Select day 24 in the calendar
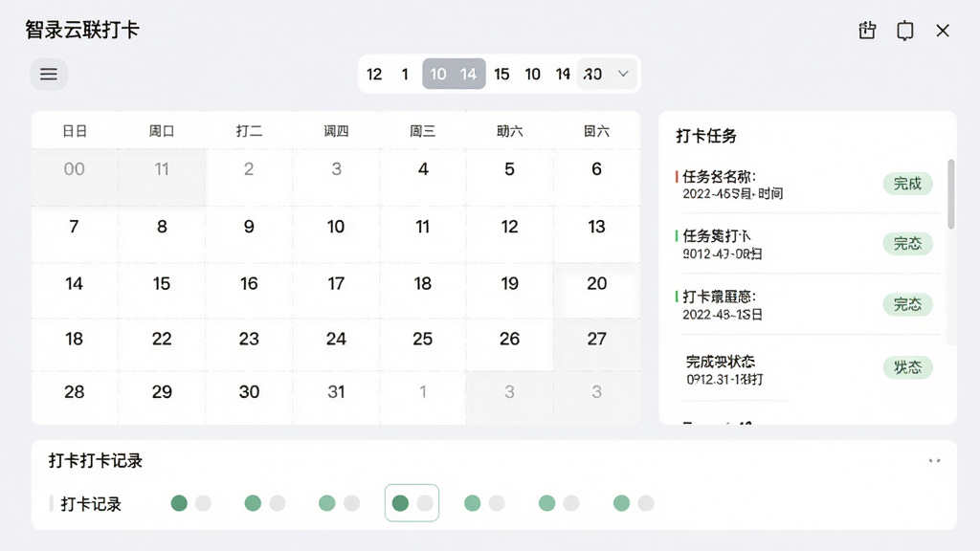 coord(336,345)
